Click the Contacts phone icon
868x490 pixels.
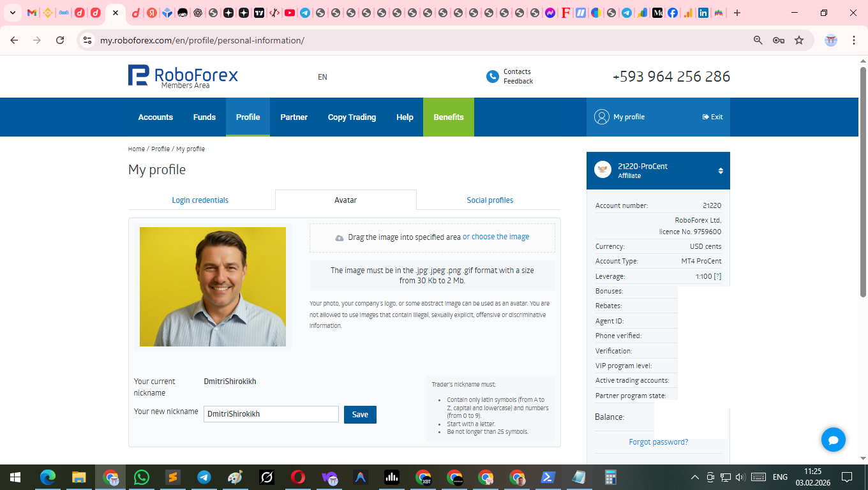[492, 76]
